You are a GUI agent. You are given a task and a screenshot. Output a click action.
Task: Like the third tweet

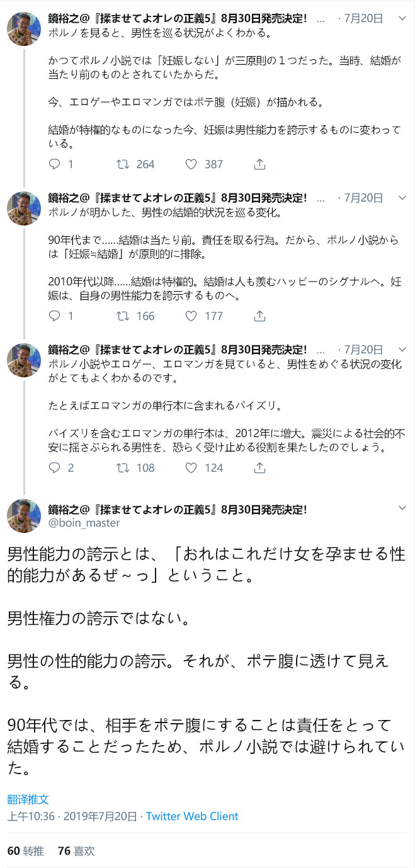191,468
